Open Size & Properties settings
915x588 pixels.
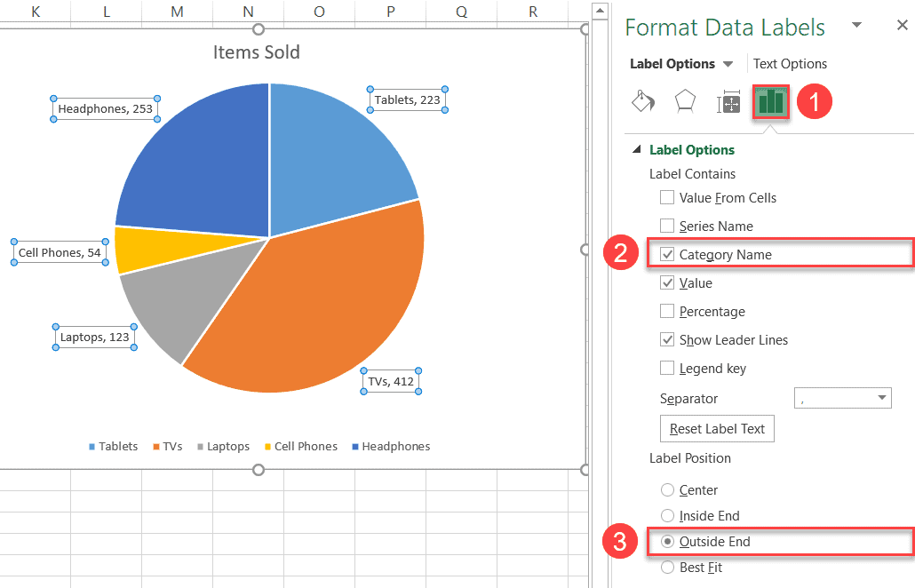tap(728, 101)
